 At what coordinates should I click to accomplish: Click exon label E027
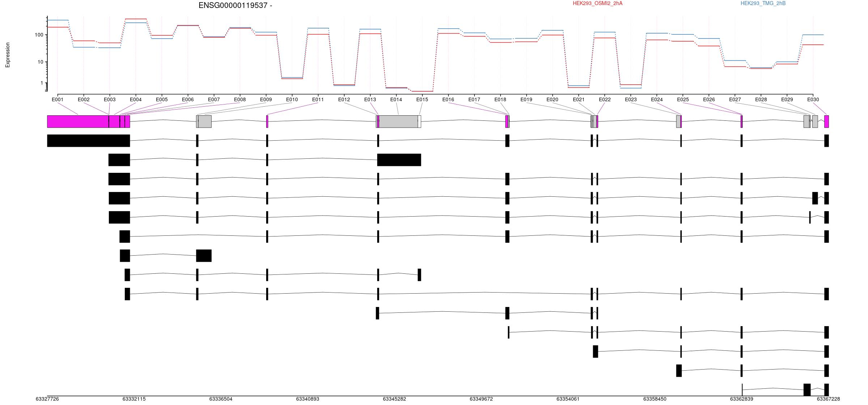(735, 99)
